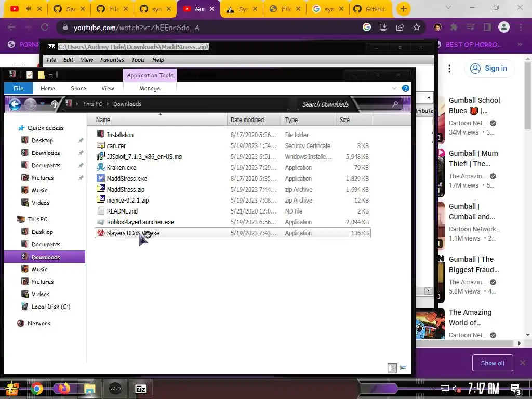Open 7-Zip Help menu

coord(158,60)
